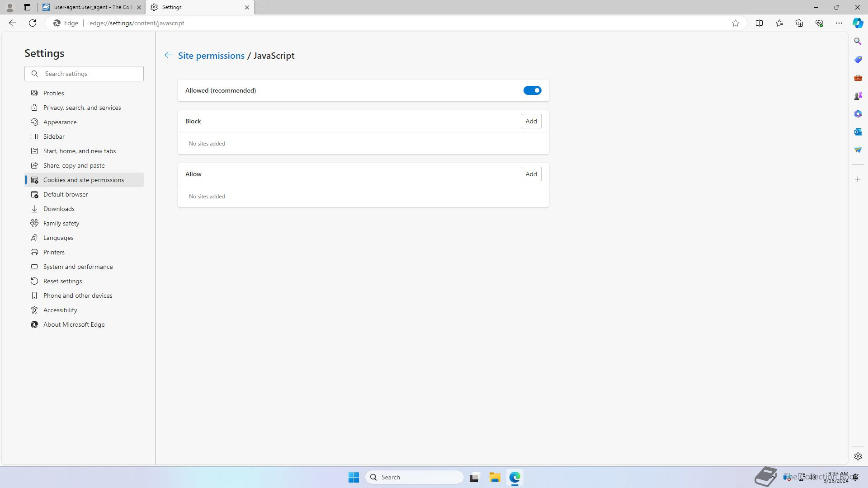Add this page to favorites star
The height and width of the screenshot is (488, 868).
tap(736, 23)
